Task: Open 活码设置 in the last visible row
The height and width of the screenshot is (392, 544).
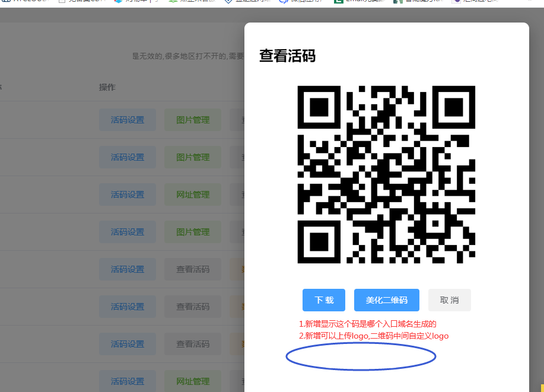Action: [x=127, y=381]
